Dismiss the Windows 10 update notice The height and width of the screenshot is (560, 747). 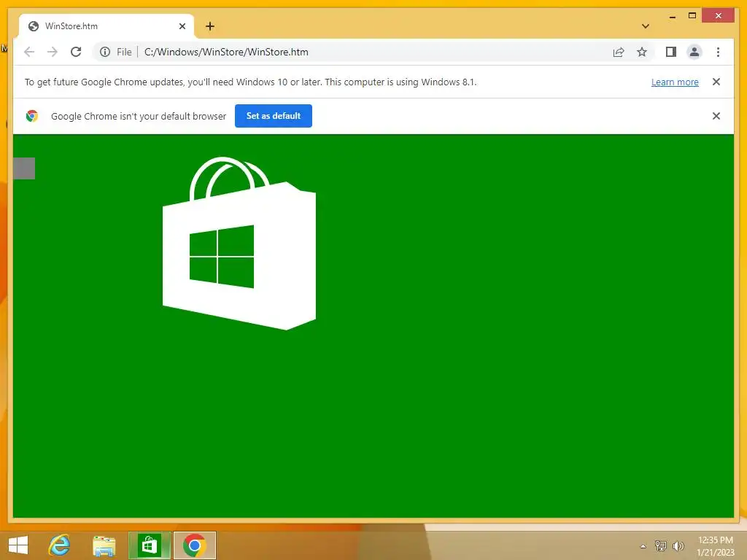(x=716, y=82)
